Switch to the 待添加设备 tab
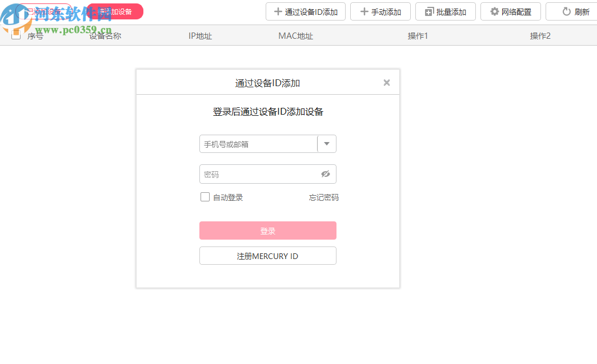Viewport: 597px width, 364px height. pyautogui.click(x=114, y=11)
